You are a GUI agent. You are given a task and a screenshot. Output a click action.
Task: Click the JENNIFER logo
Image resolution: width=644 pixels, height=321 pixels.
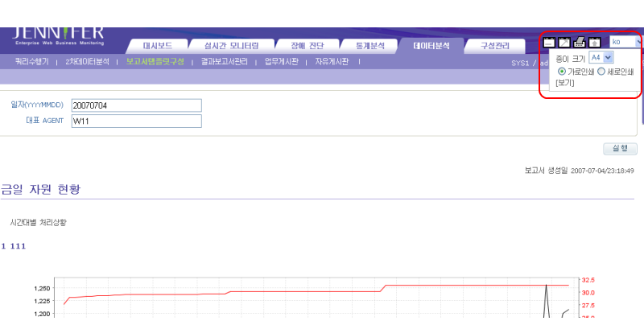pyautogui.click(x=57, y=35)
